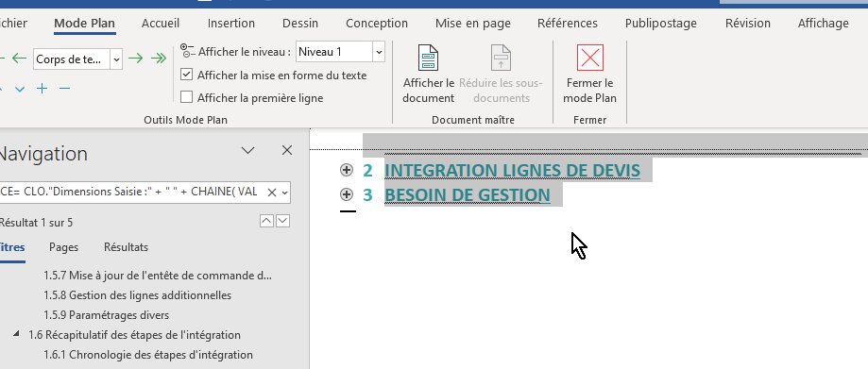
Task: Show Titres tab in Navigation pane
Action: [11, 247]
